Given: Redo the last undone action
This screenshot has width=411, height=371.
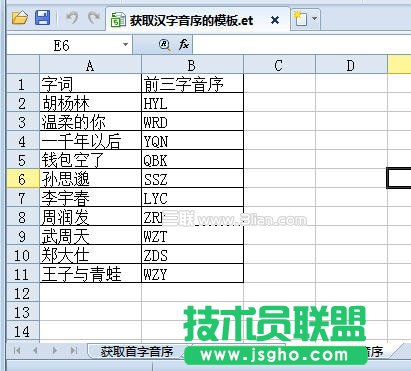Looking at the screenshot, I should coord(94,17).
